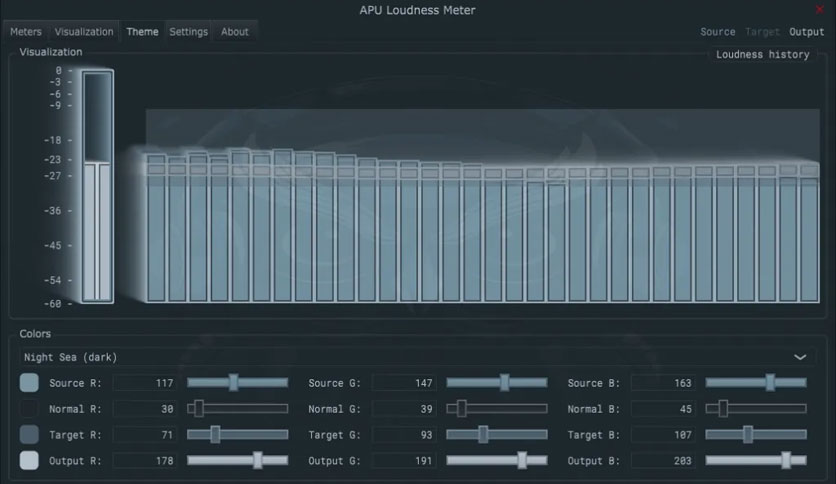This screenshot has width=836, height=484.
Task: Click the Output G slider handle
Action: (x=522, y=460)
